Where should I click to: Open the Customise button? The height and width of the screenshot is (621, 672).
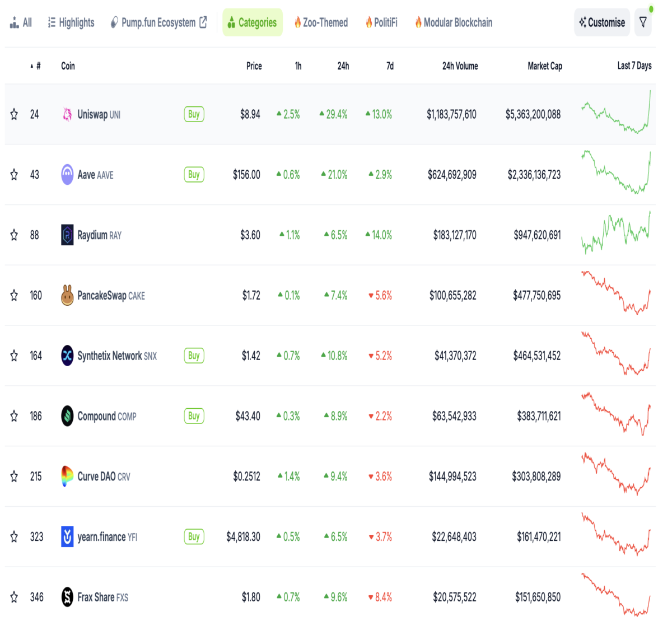pyautogui.click(x=602, y=22)
